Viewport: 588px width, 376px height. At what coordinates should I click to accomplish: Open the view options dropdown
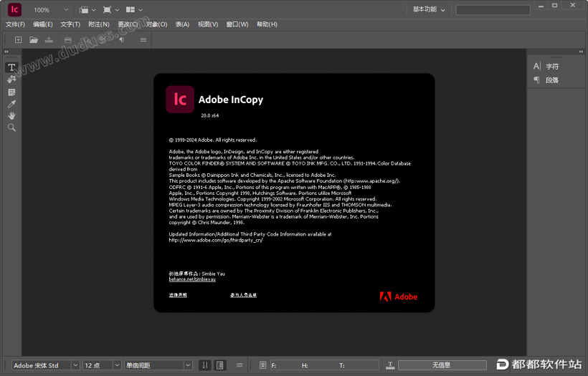[87, 10]
